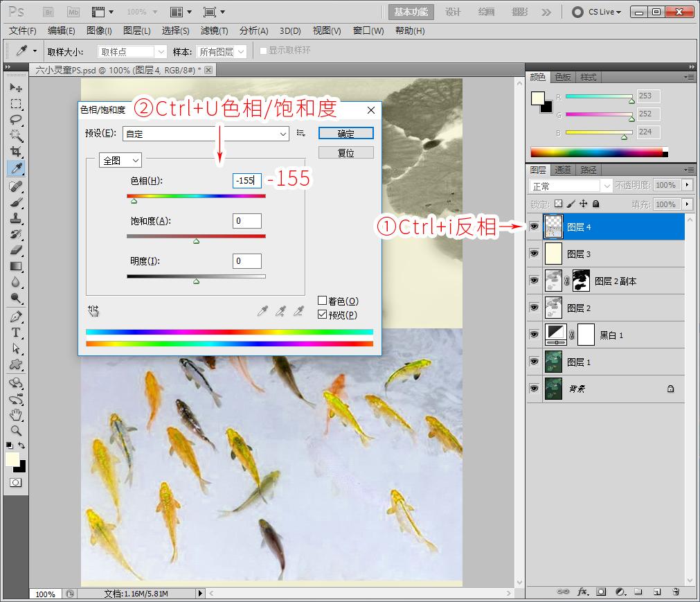Open the 文件(F) menu
700x602 pixels.
click(22, 30)
